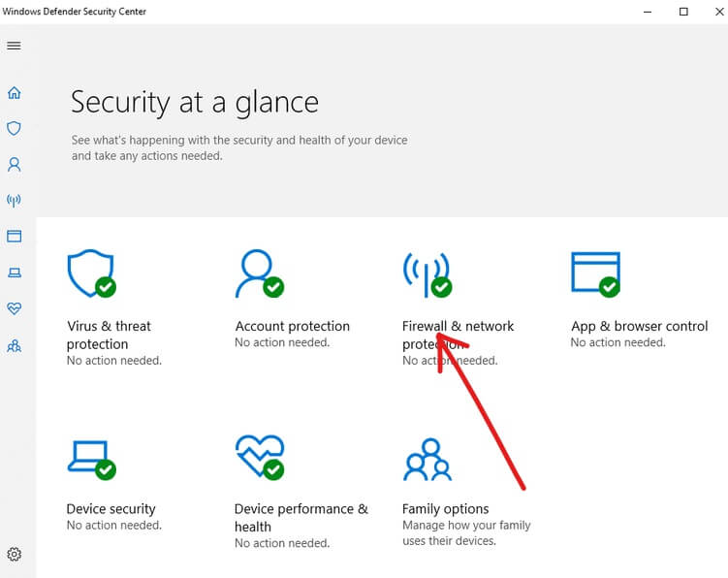Screen dimensions: 728x578
Task: Select the Account protection sidebar person icon
Action: point(14,165)
